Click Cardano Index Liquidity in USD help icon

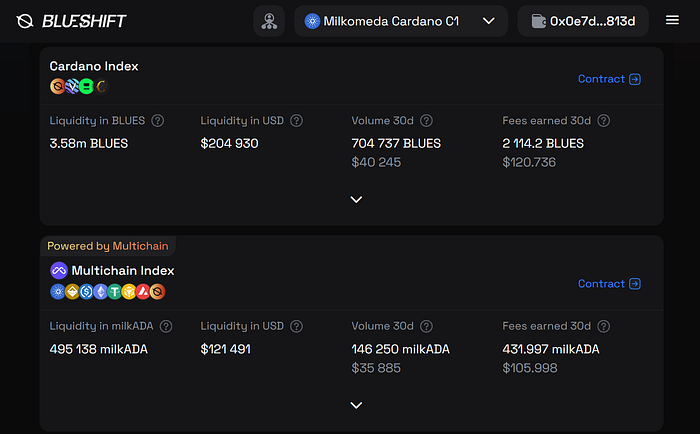(296, 121)
